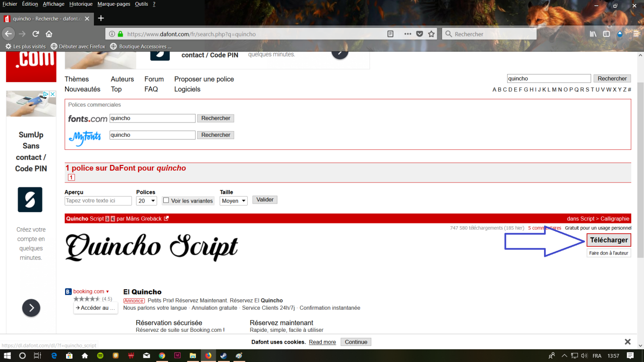The width and height of the screenshot is (644, 362).
Task: Open a new tab with the plus icon
Action: tap(100, 18)
